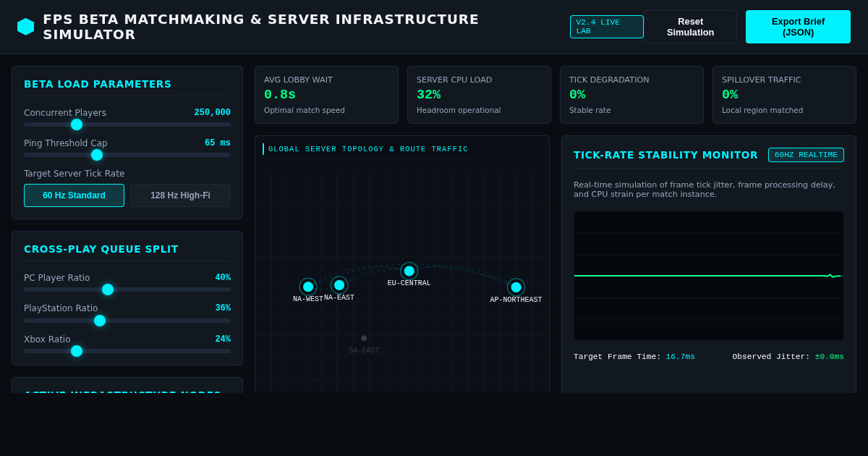The width and height of the screenshot is (868, 456).
Task: Switch to 128 Hz High-Fi tick rate
Action: [x=180, y=195]
